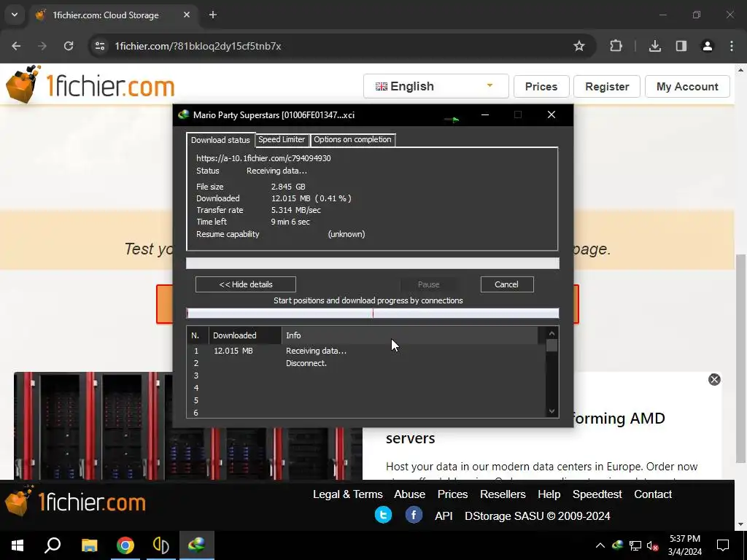Screen dimensions: 747x560
Task: Open a new browser tab
Action: point(213,15)
